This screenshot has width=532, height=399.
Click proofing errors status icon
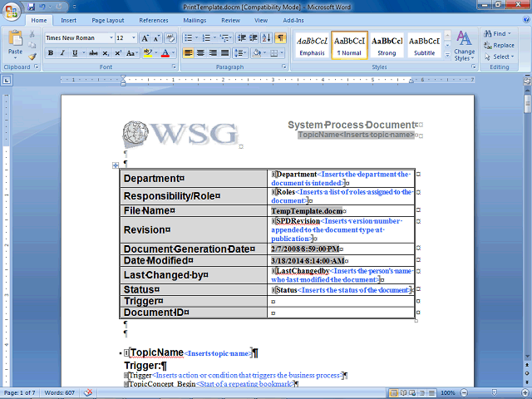tap(88, 392)
